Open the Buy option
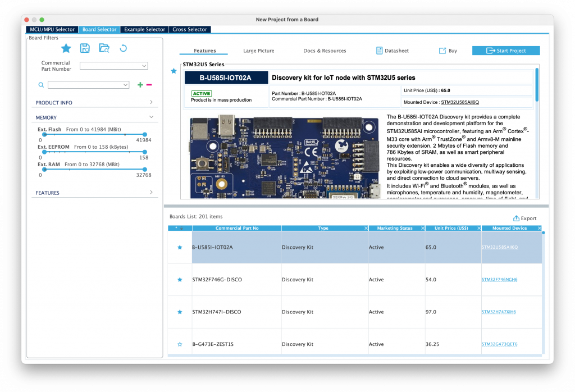This screenshot has width=575, height=392. tap(448, 51)
